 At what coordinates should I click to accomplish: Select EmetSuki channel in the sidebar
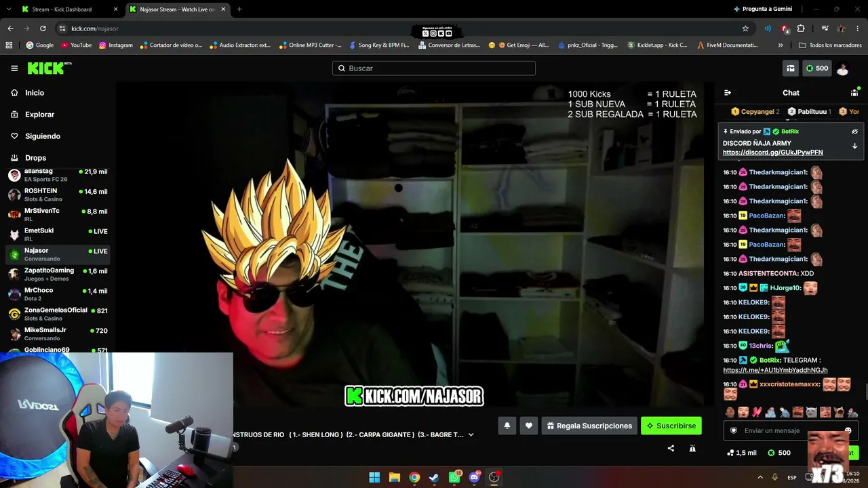tap(58, 235)
